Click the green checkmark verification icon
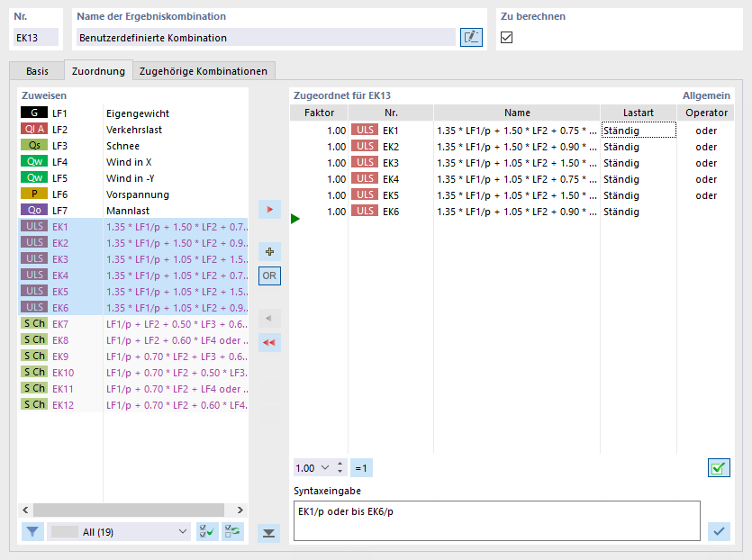The height and width of the screenshot is (560, 752). point(719,468)
